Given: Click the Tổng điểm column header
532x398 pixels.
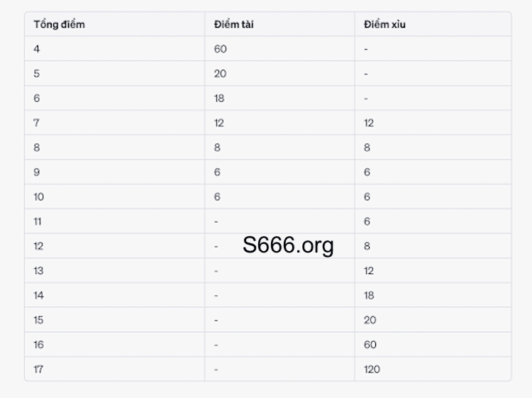Looking at the screenshot, I should 59,24.
